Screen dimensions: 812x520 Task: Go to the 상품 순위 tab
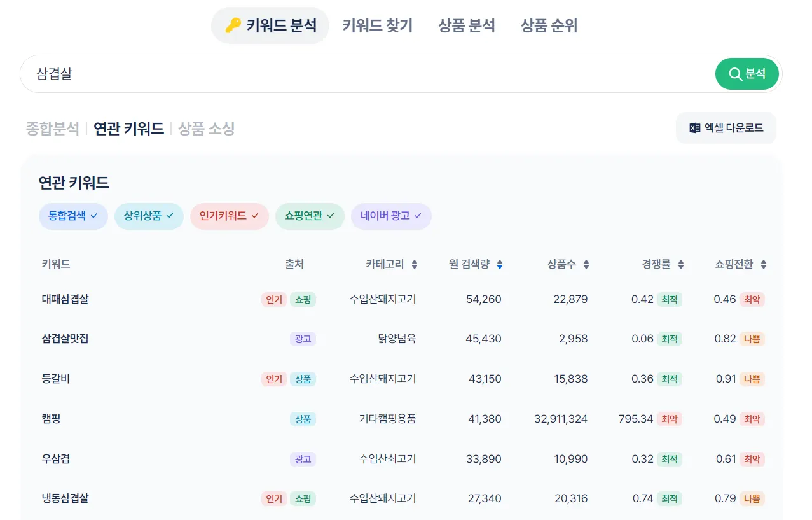(x=549, y=25)
